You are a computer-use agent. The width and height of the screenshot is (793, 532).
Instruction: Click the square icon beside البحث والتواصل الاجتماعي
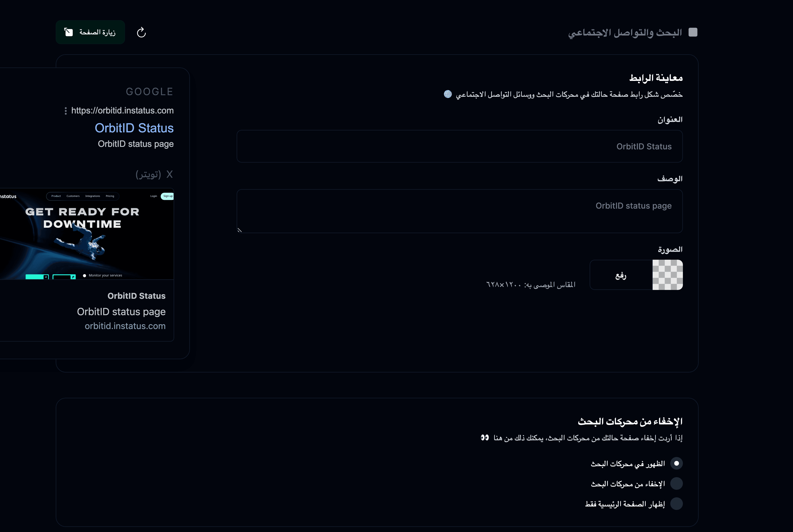pos(693,32)
